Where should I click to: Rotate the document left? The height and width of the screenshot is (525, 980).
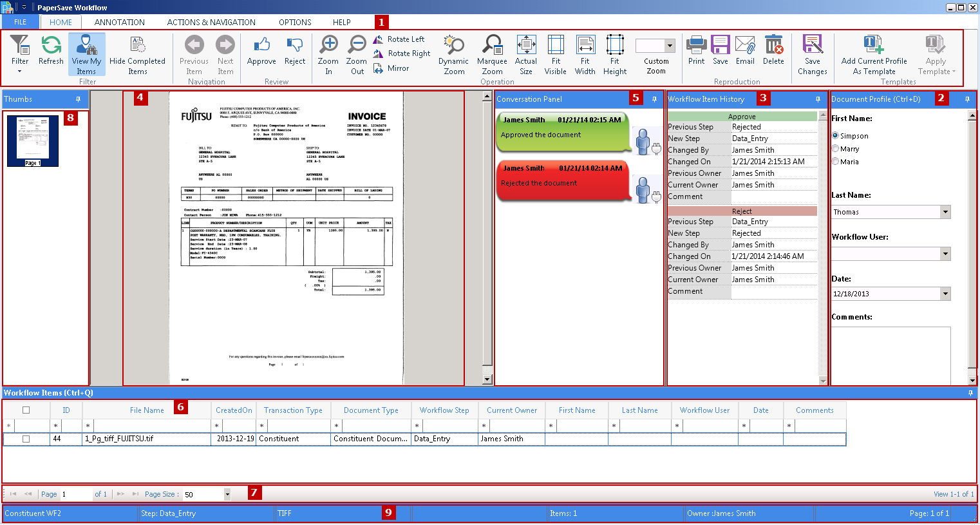pos(399,39)
